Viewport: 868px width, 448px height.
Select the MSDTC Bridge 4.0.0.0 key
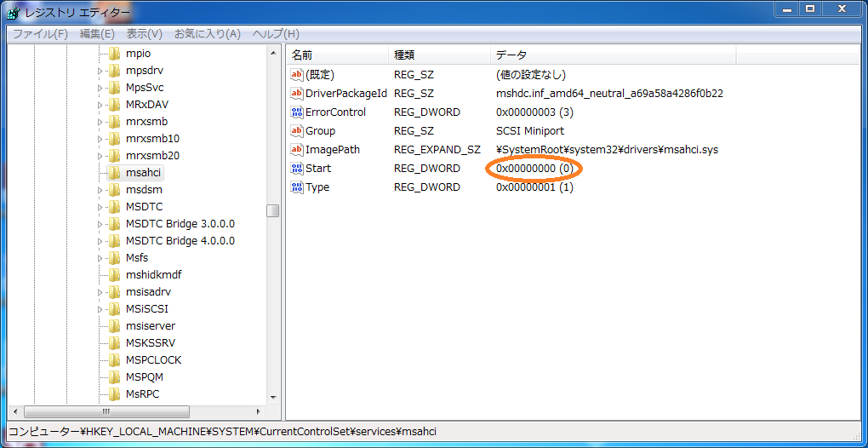pos(180,241)
